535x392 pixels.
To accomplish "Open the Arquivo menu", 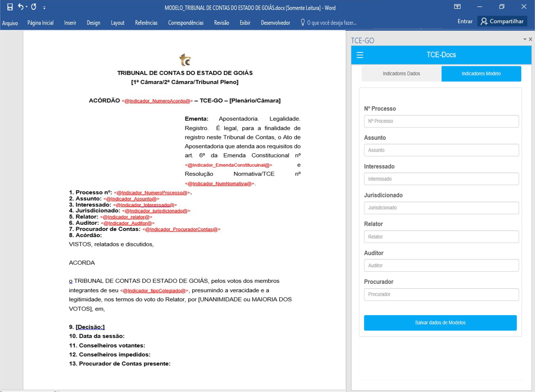I will tap(10, 23).
